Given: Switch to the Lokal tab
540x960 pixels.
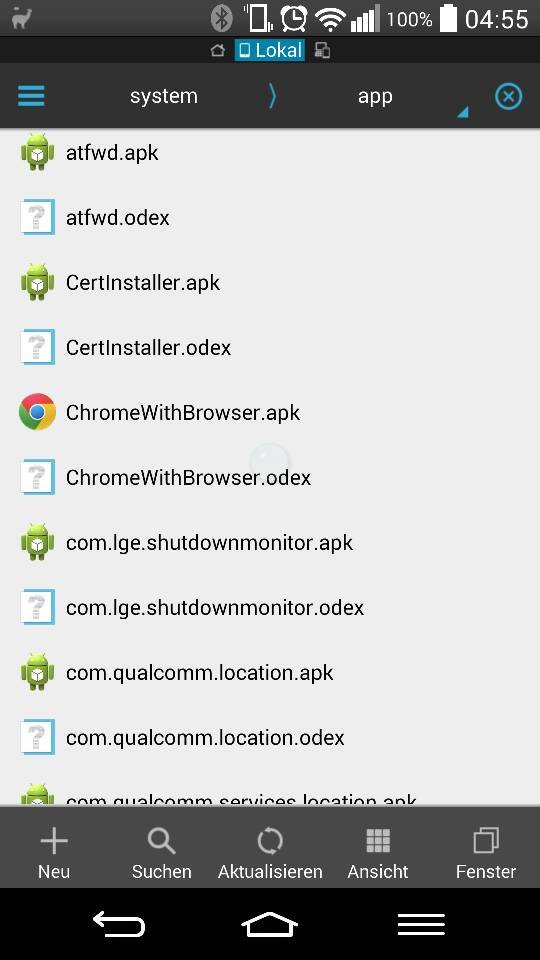Looking at the screenshot, I should click(x=269, y=50).
